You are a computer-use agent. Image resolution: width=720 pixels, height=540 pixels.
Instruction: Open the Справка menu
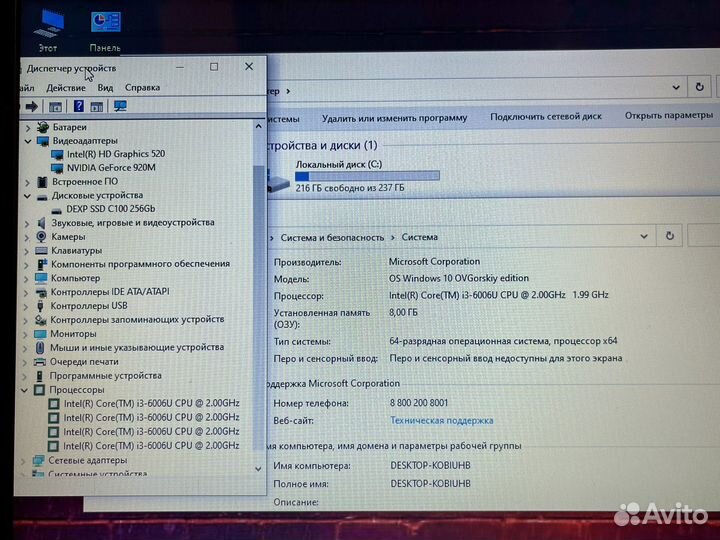142,87
